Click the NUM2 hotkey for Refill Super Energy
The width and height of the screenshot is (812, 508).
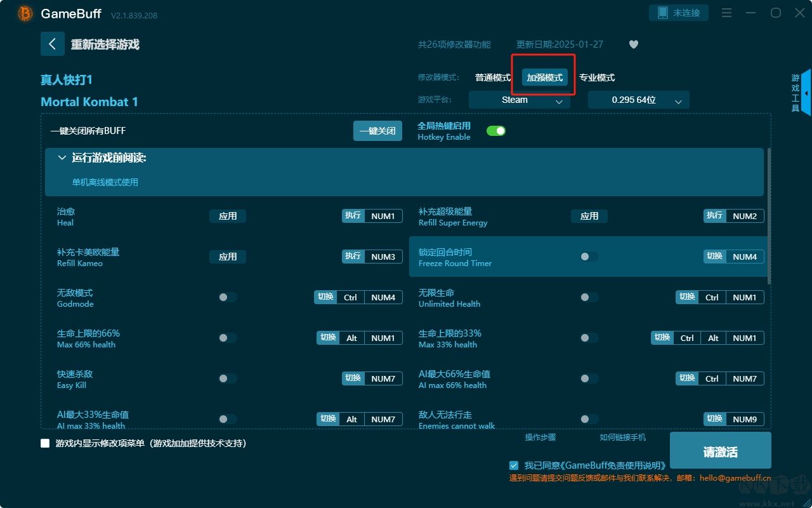coord(744,216)
